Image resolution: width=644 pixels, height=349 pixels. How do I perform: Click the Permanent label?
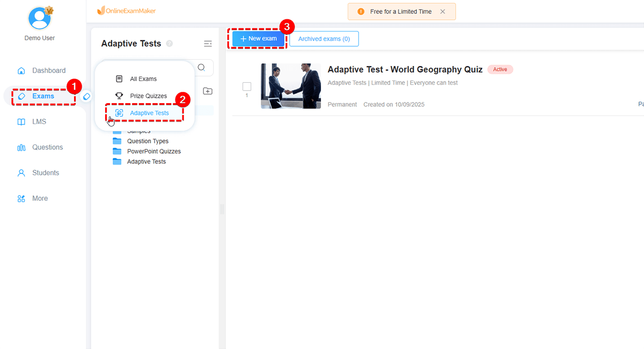tap(342, 104)
